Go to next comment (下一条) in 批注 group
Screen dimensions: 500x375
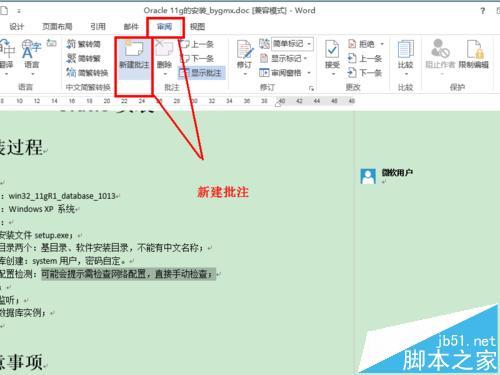point(197,58)
